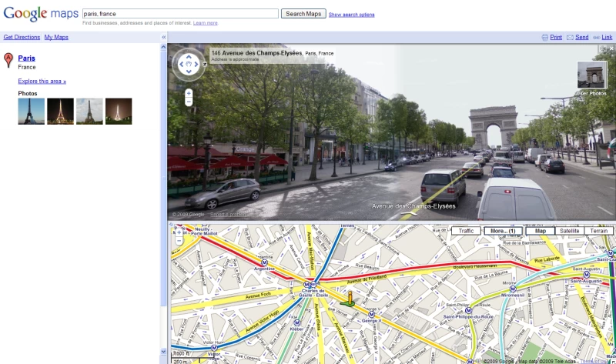
Task: Open the Arc de Triomphe User Photos thumbnail
Action: [x=592, y=75]
